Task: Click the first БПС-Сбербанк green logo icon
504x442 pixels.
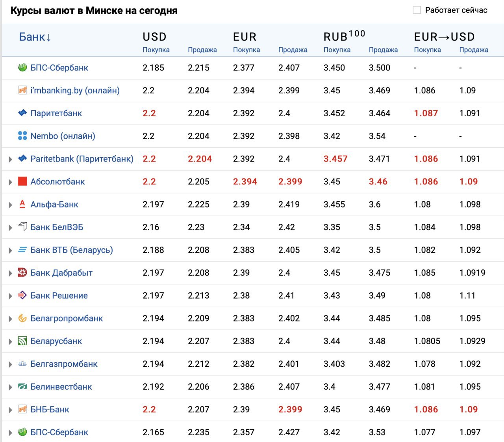Action: 22,67
